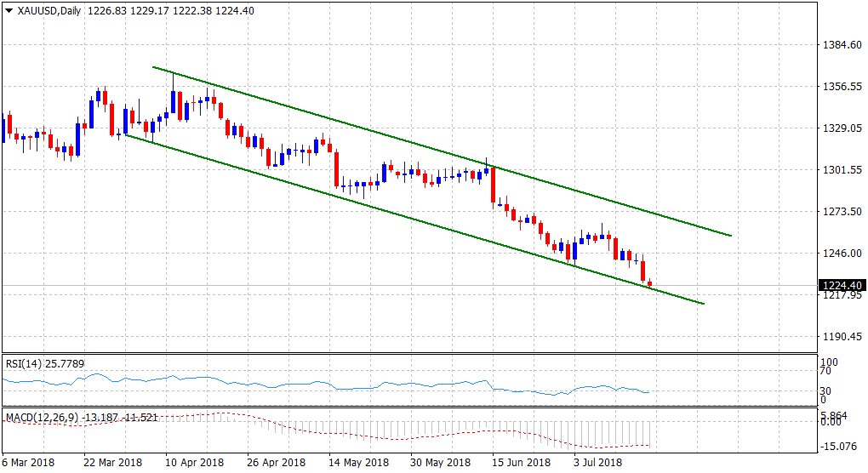Click the RSI scale level 30
868x473 pixels.
click(825, 391)
